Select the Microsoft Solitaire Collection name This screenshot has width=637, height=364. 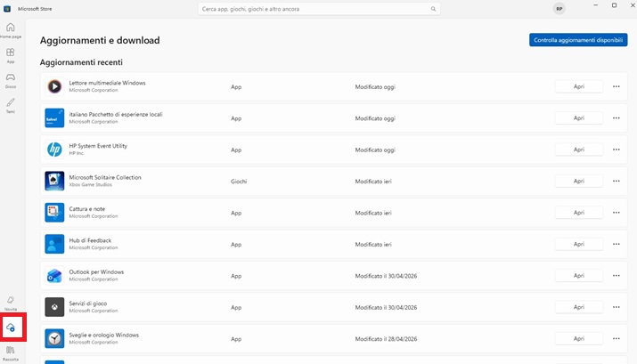[105, 177]
